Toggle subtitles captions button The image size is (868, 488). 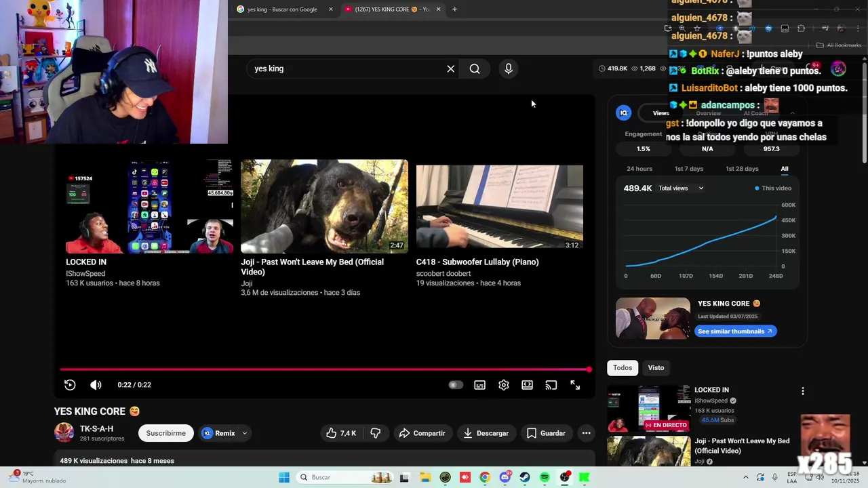point(479,385)
